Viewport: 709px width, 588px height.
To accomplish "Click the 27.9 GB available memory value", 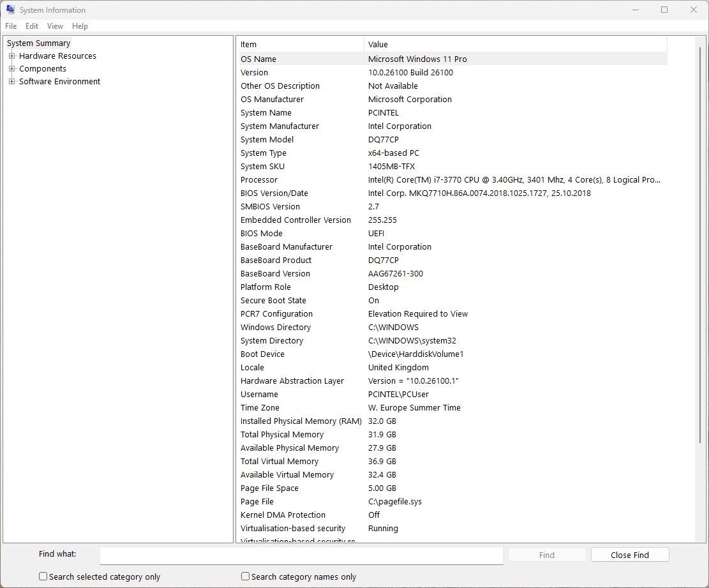I will click(382, 448).
